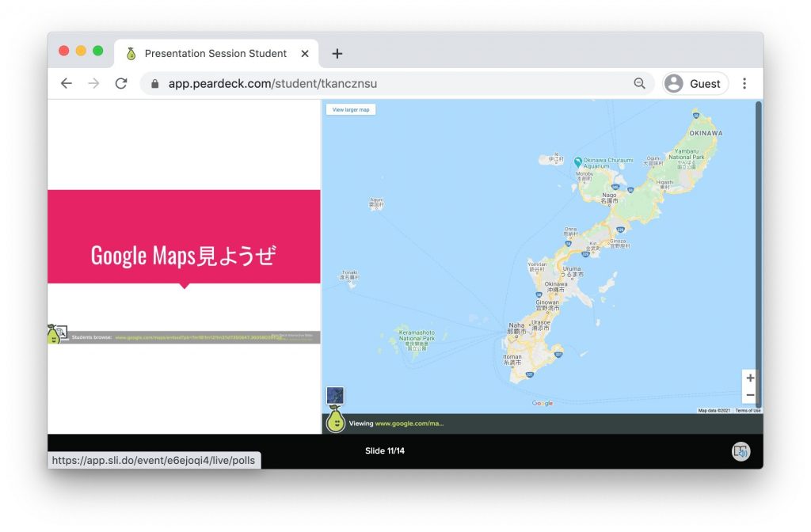Zoom out the map with minus button
This screenshot has height=532, width=811.
[x=750, y=395]
